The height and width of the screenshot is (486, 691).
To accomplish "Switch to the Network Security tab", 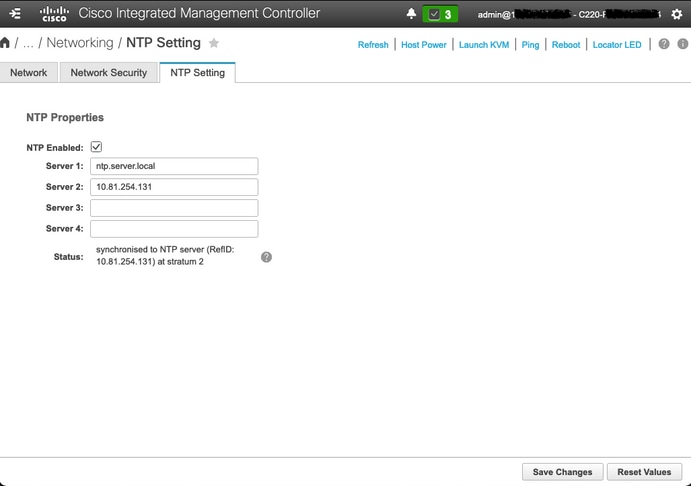I will 109,73.
